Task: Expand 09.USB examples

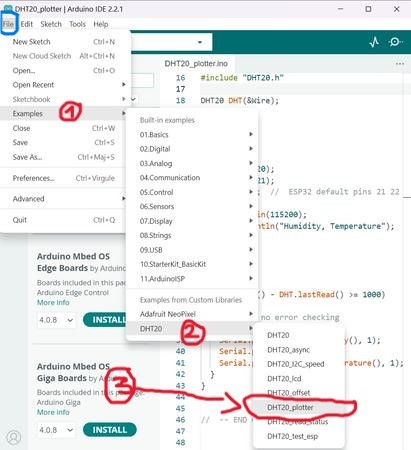Action: [x=192, y=250]
